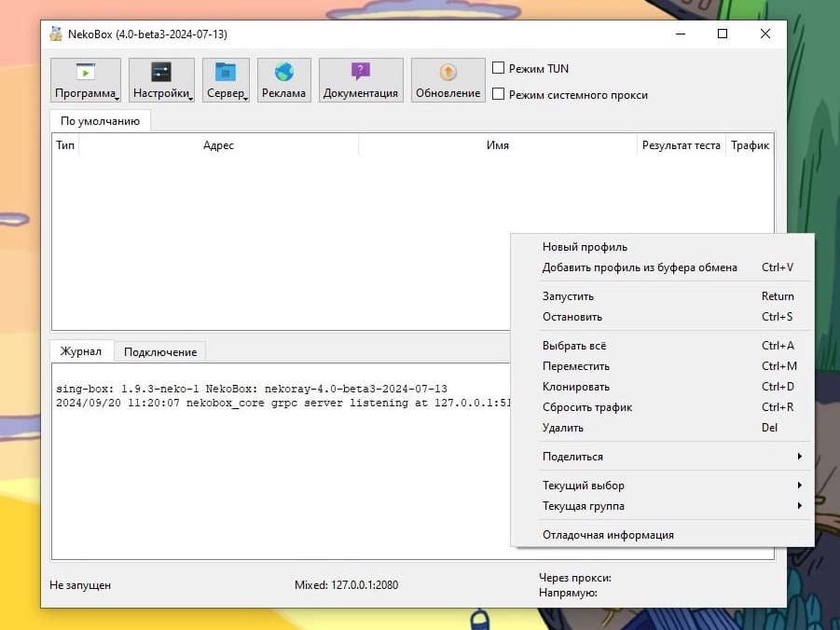This screenshot has height=630, width=840.
Task: Select the По умолчанию group tab
Action: pyautogui.click(x=100, y=121)
